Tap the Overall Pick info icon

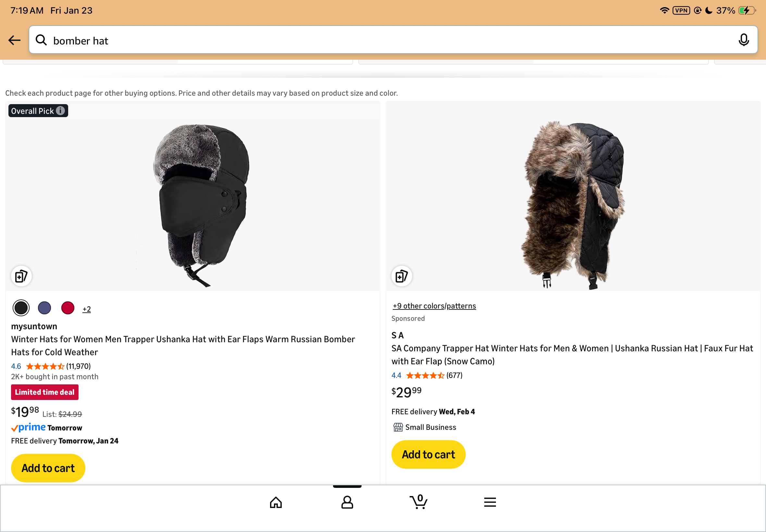pos(60,111)
